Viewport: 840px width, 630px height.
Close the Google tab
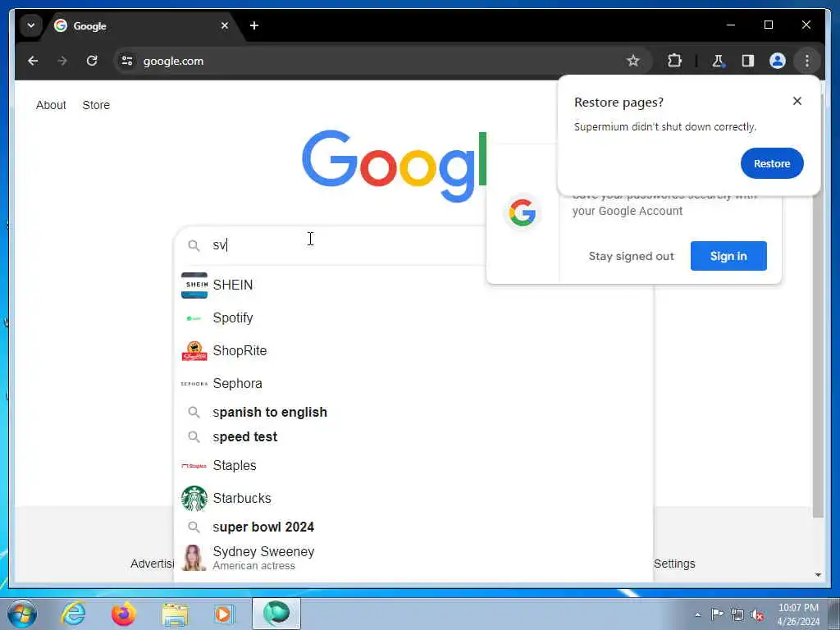pyautogui.click(x=225, y=25)
